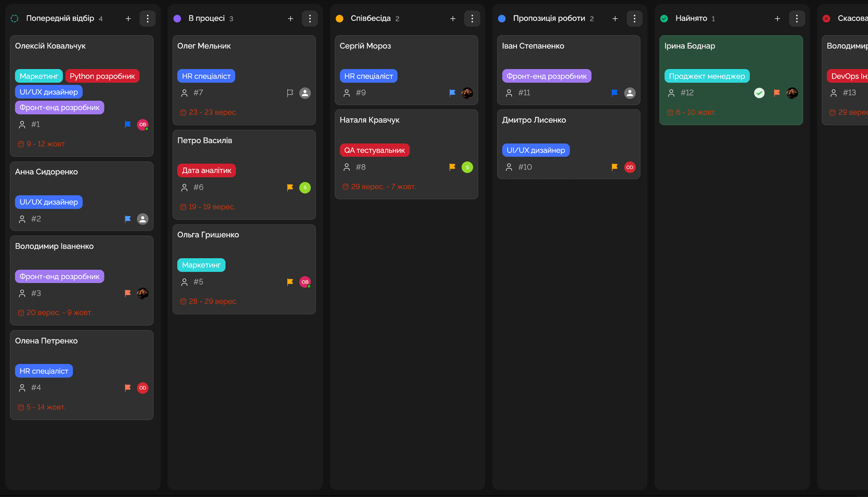
Task: Click the Найнято column header title
Action: tap(691, 18)
